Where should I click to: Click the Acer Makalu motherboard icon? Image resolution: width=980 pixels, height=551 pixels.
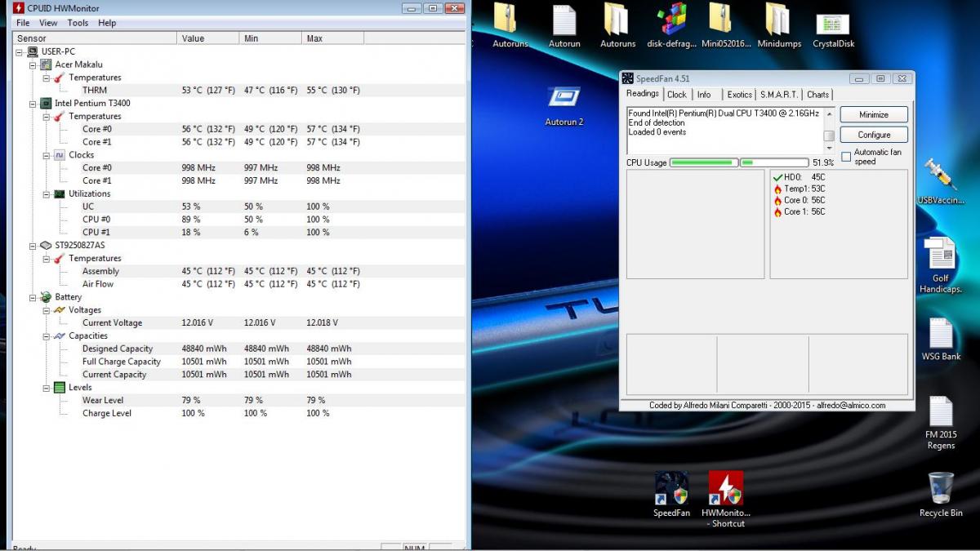[x=46, y=64]
